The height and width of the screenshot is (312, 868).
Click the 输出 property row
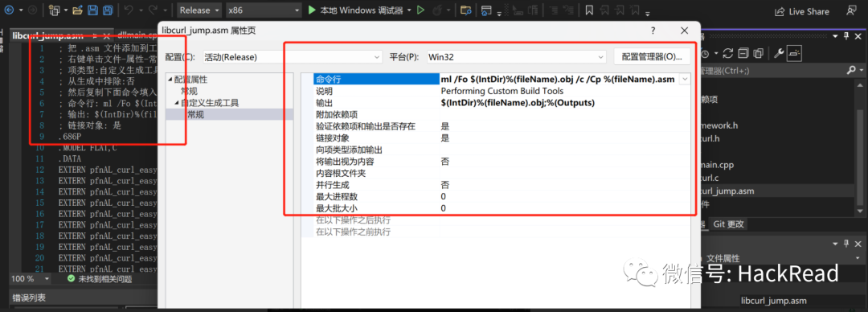click(502, 102)
